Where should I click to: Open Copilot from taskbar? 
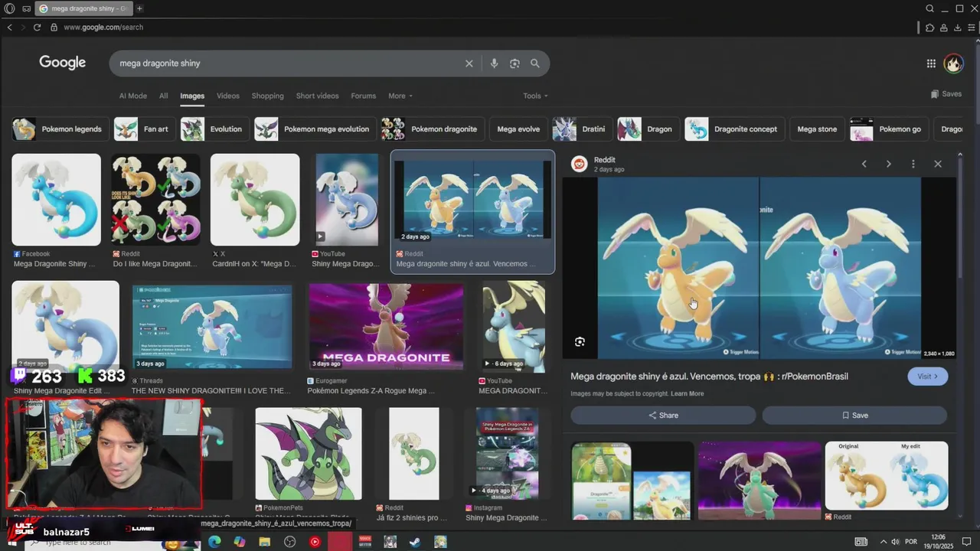click(x=240, y=542)
